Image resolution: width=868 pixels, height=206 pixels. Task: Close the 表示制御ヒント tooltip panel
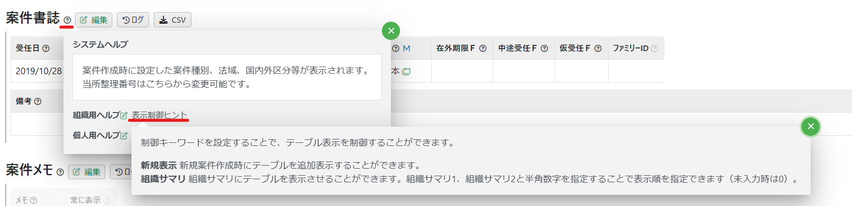tap(811, 126)
